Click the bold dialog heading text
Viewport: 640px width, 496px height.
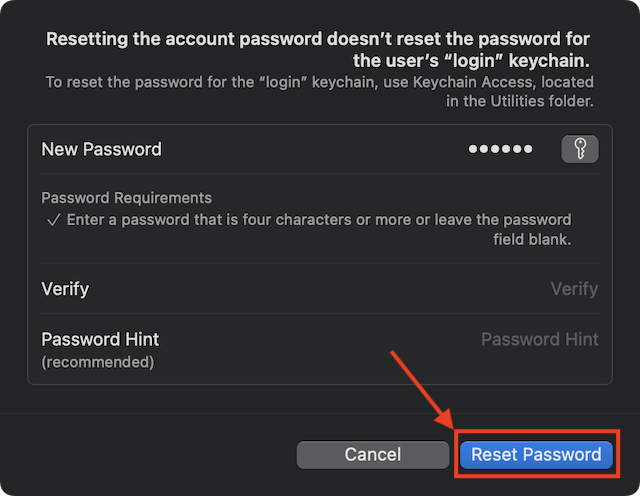coord(319,40)
